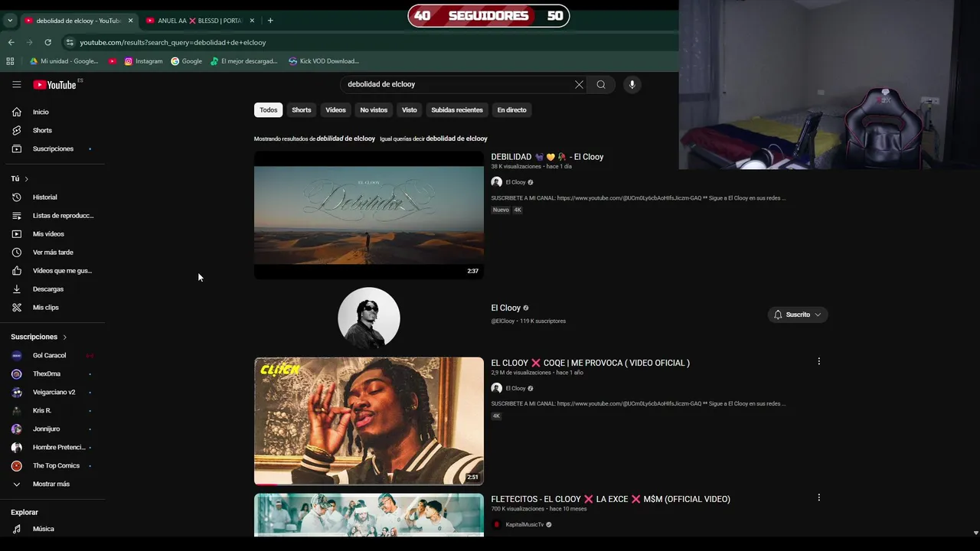Click the Debilidad video thumbnail
This screenshot has height=551, width=980.
pos(369,215)
